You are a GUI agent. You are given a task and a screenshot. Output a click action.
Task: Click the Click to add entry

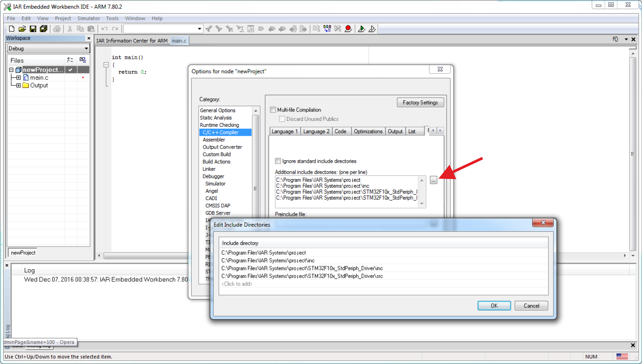click(237, 284)
